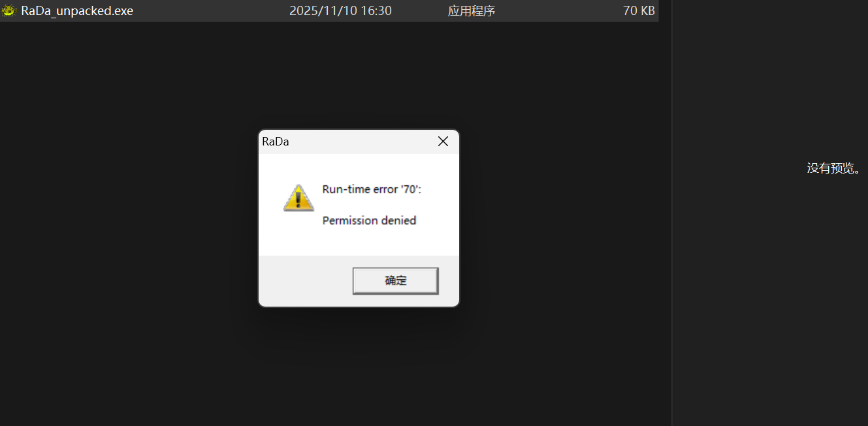Click the blank title bar area beside RaDa

[x=361, y=142]
